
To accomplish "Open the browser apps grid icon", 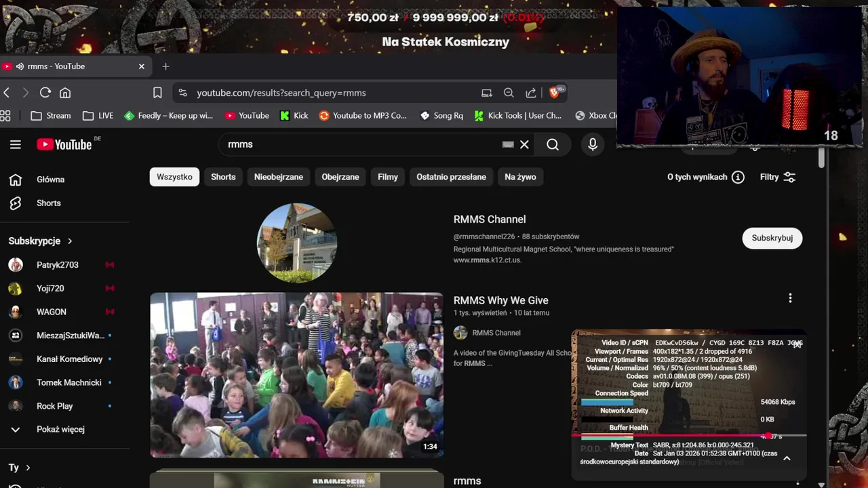I will (x=5, y=116).
